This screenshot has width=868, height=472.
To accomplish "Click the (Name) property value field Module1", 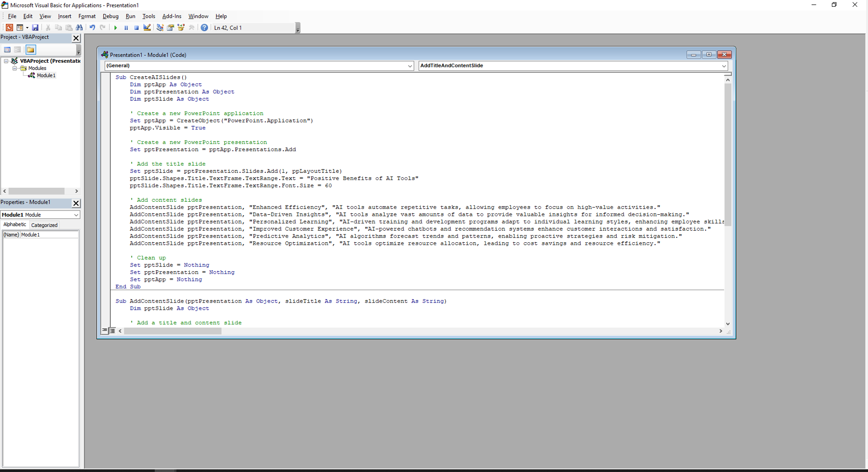I will (x=49, y=235).
